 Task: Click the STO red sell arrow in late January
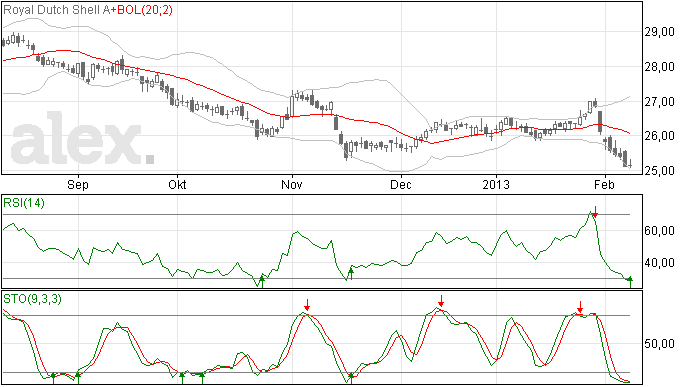pos(580,307)
